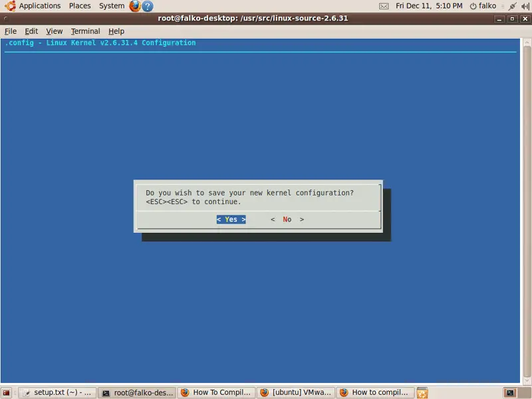
Task: Click the clock showing Fri Dec 11
Action: [x=429, y=6]
